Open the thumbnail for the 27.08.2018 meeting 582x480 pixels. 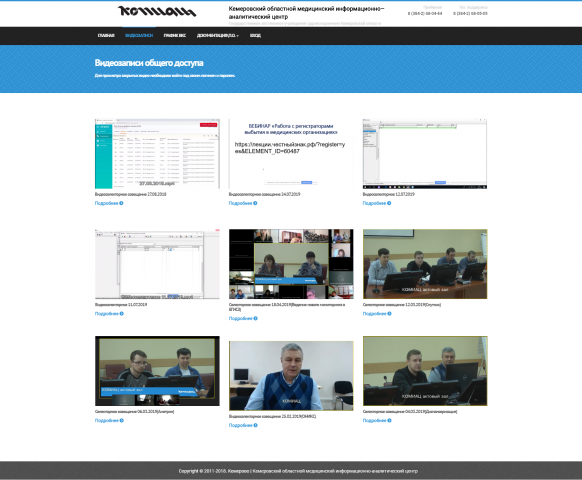click(x=157, y=154)
